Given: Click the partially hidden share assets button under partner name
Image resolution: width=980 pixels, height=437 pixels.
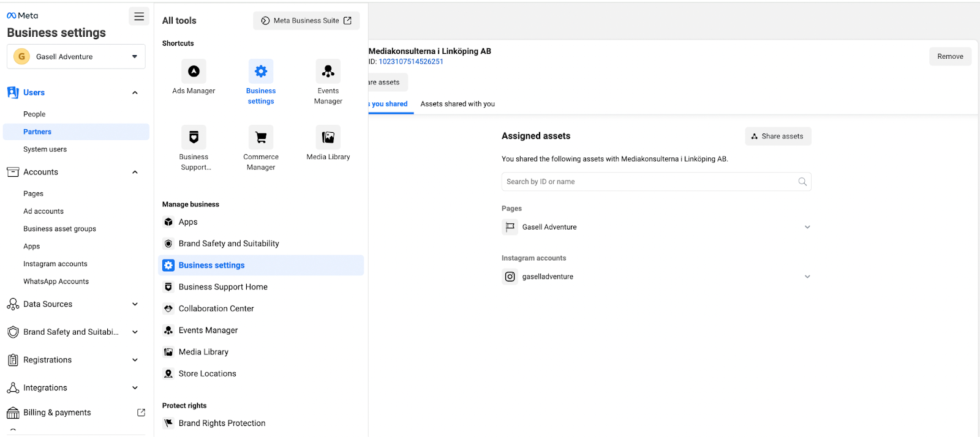Looking at the screenshot, I should [x=388, y=82].
